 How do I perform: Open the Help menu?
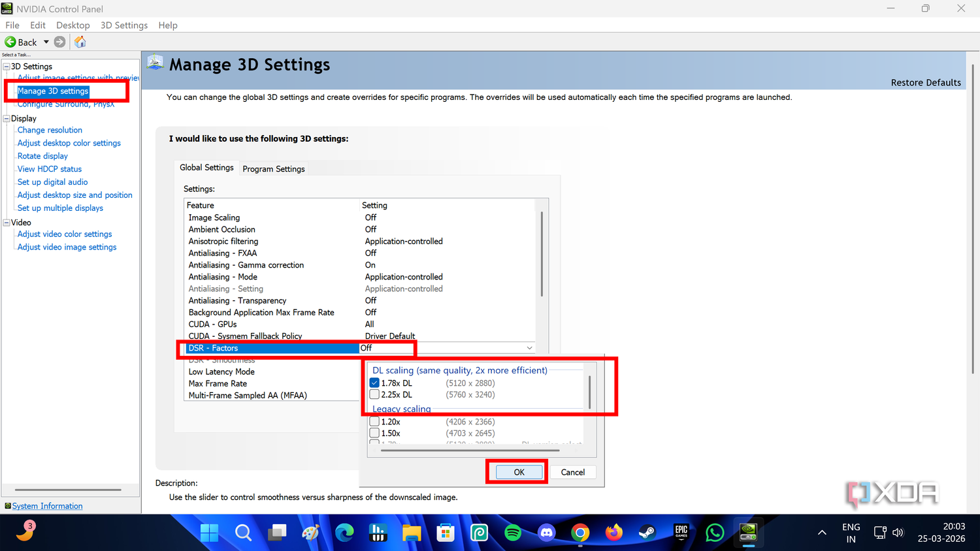(x=168, y=25)
